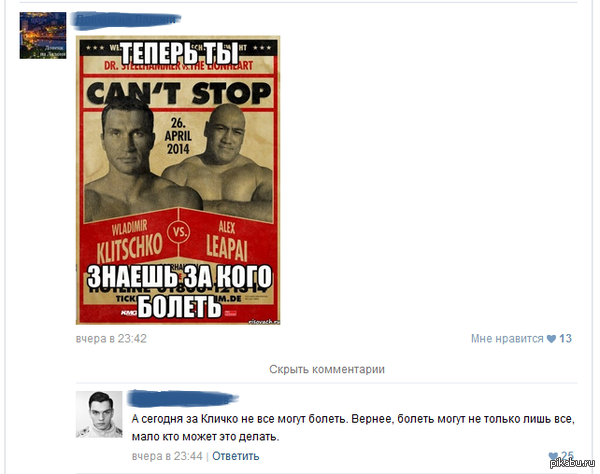Image resolution: width=600 pixels, height=474 pixels.
Task: Show who liked via the 13 counter
Action: (565, 339)
